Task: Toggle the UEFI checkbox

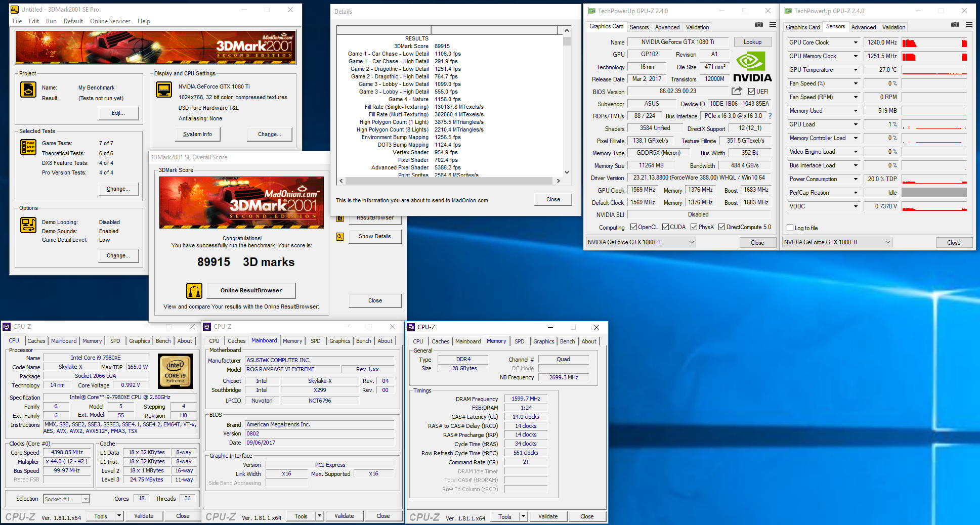Action: coord(751,92)
